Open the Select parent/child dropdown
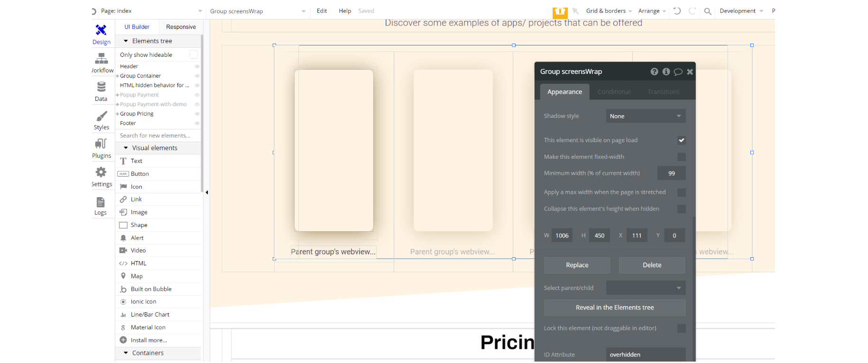Screen dimensions: 868x363 click(646, 288)
